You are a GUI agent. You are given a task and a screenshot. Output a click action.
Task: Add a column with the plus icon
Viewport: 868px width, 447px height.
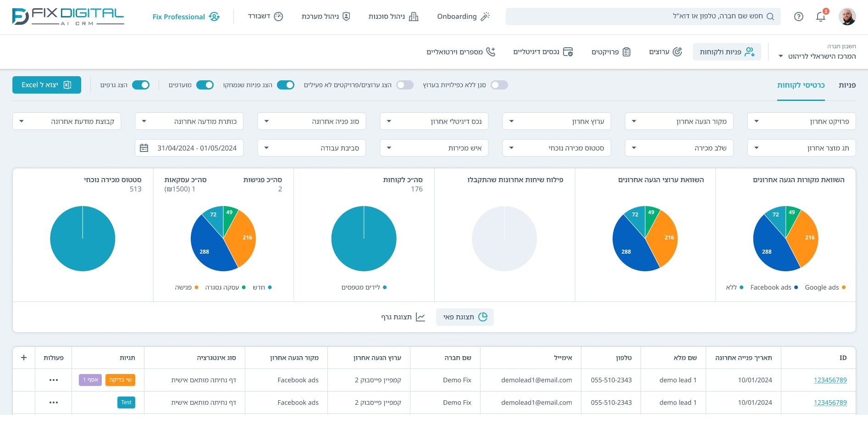(24, 358)
